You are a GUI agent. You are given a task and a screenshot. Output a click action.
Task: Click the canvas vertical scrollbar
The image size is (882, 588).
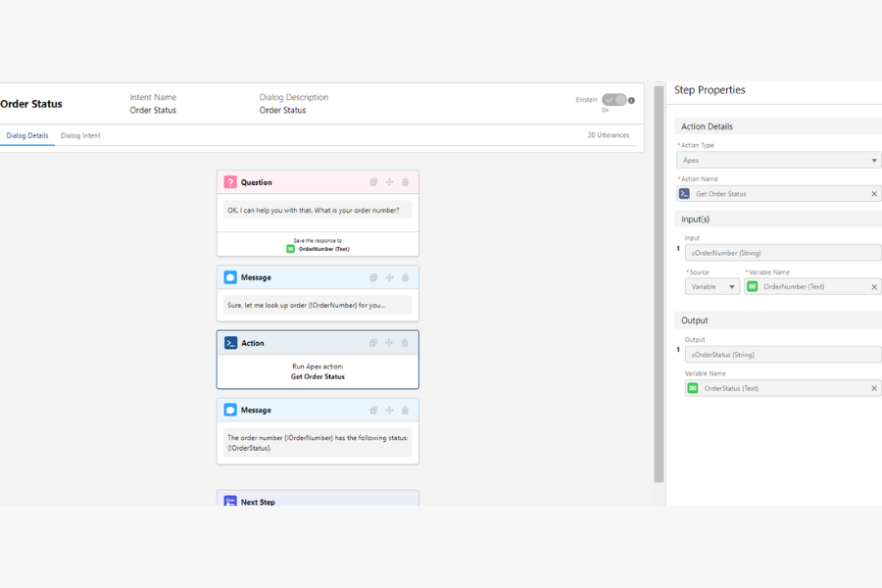[659, 284]
